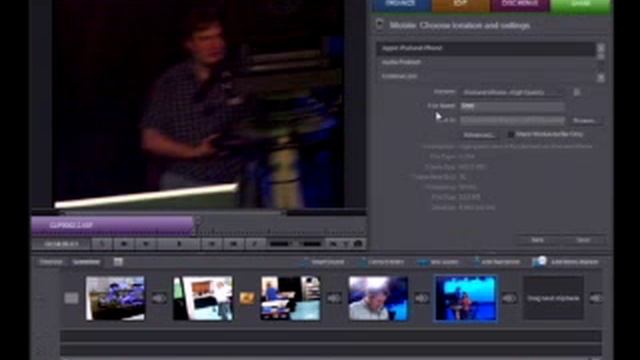The height and width of the screenshot is (360, 640).
Task: Click the small icon next to Sceneline button
Action: point(118,262)
